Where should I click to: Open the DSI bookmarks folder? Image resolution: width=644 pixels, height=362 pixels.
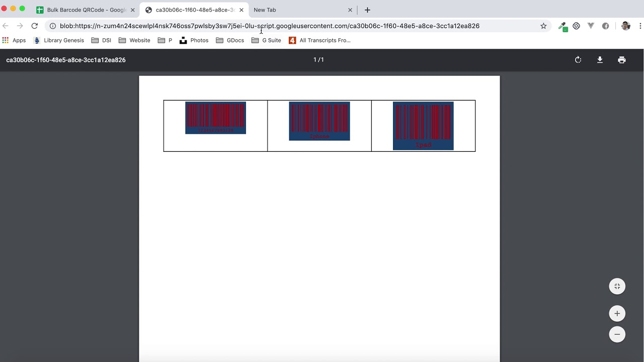(x=101, y=40)
